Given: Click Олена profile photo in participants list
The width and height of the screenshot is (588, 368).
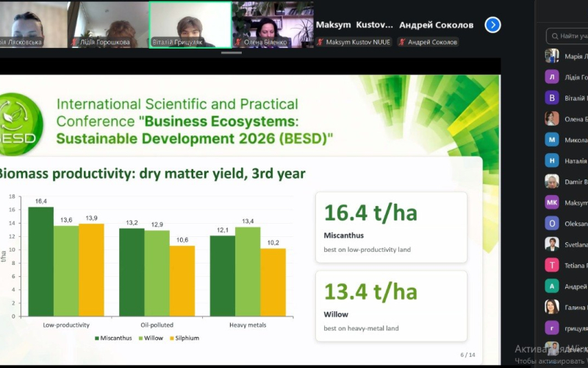Looking at the screenshot, I should pos(552,118).
